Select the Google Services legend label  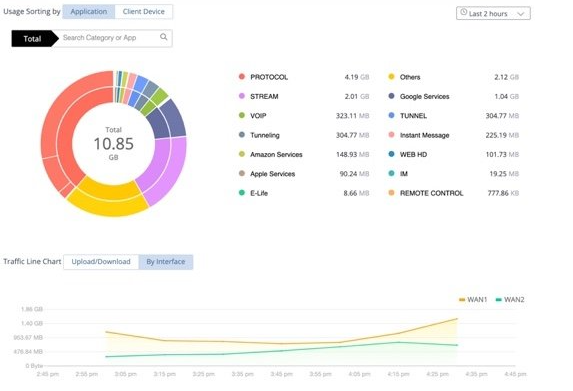point(425,96)
